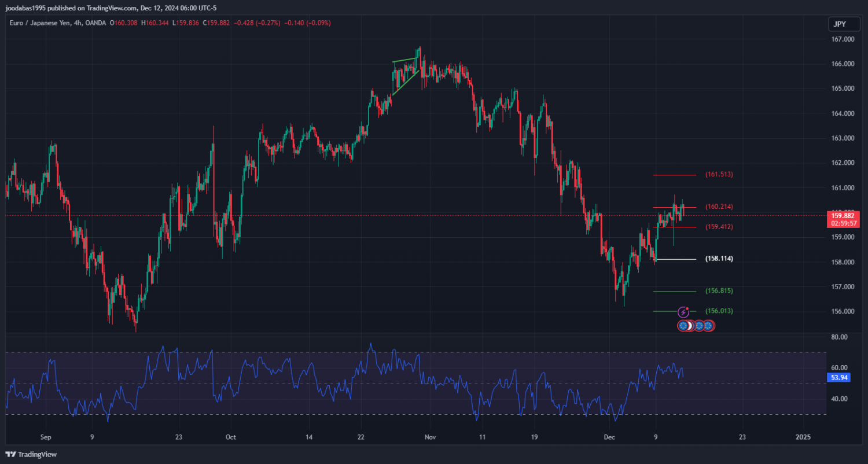Click the blue RSI value tag 53.94
Viewport: 868px width, 464px height.
[x=840, y=377]
